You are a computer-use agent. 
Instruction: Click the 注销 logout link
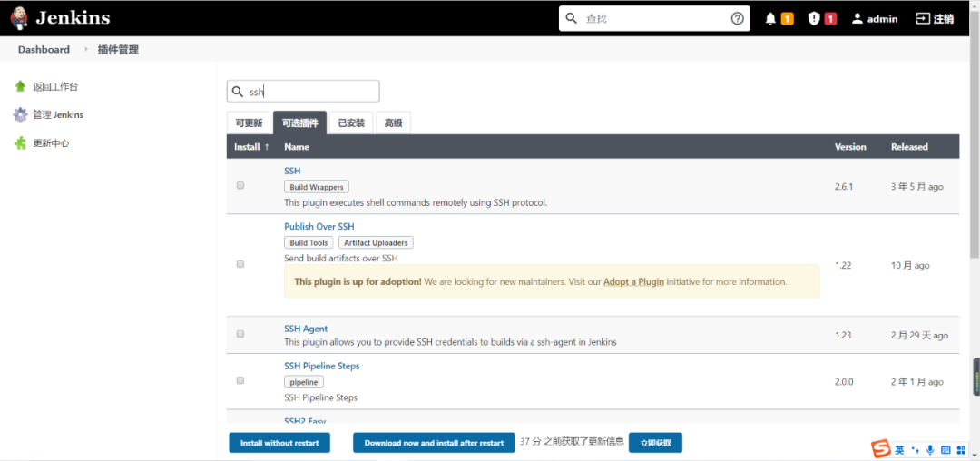[x=943, y=19]
